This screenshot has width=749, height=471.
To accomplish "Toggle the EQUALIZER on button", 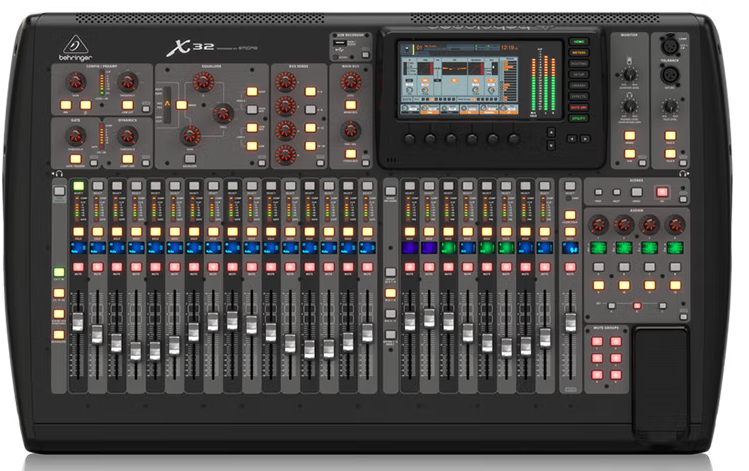I will pos(190,158).
